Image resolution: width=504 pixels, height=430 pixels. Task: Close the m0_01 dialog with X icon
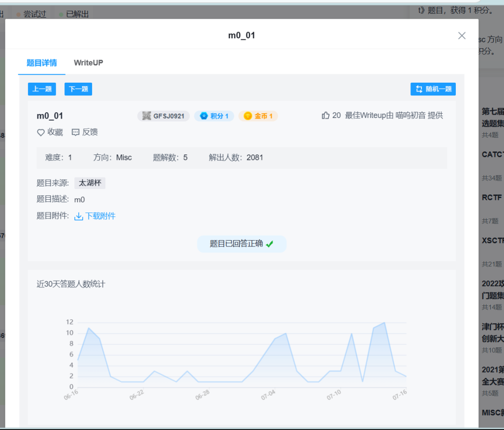462,35
